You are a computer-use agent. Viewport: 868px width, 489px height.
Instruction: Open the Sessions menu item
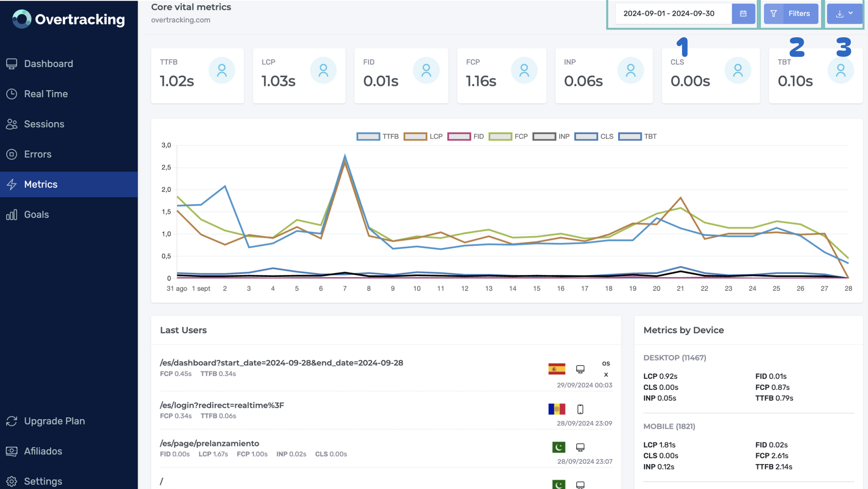[x=69, y=124]
